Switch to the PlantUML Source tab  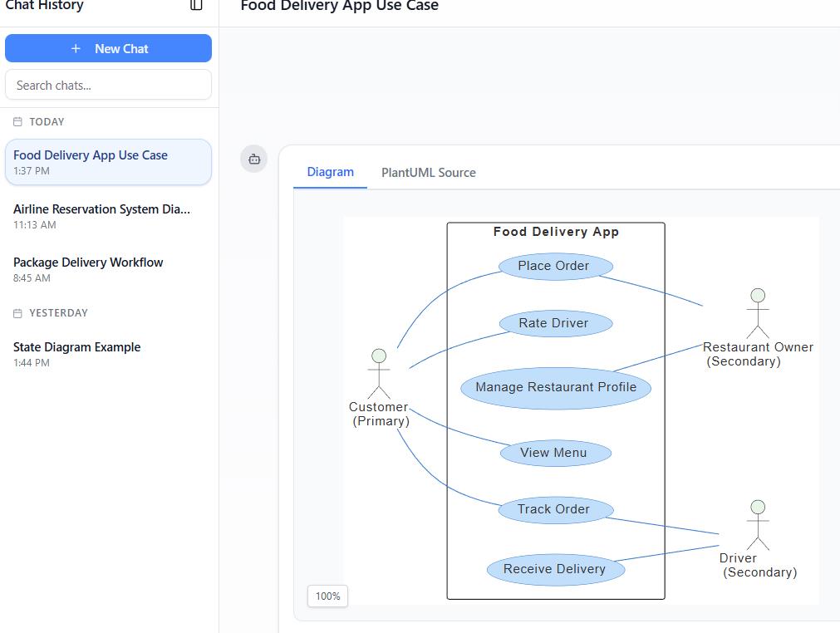click(428, 173)
